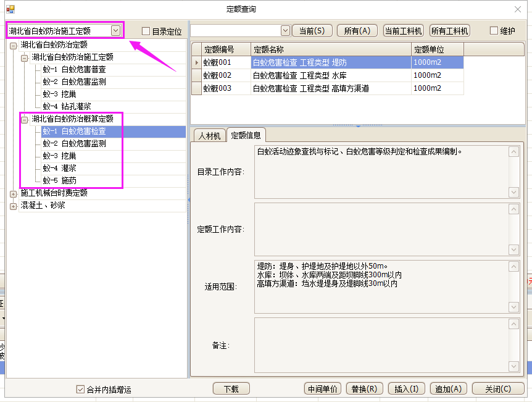This screenshot has height=402, width=532.
Task: Click the 所有工料机 button
Action: 449,31
